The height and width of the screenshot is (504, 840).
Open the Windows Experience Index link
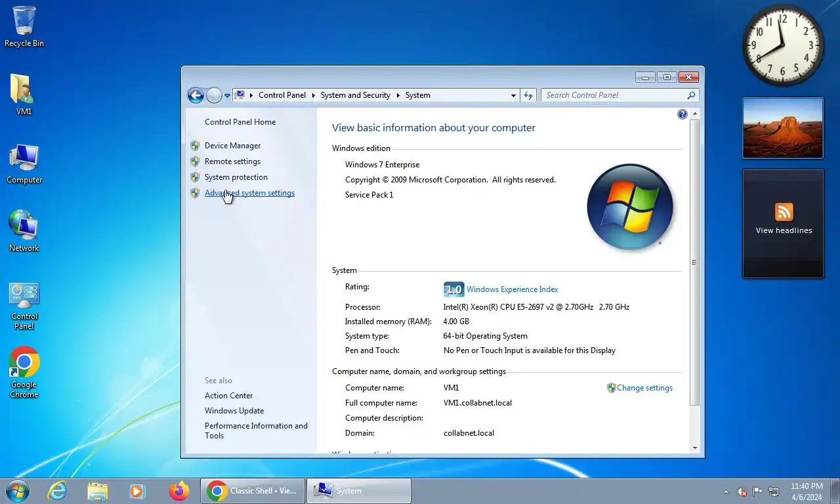coord(513,289)
